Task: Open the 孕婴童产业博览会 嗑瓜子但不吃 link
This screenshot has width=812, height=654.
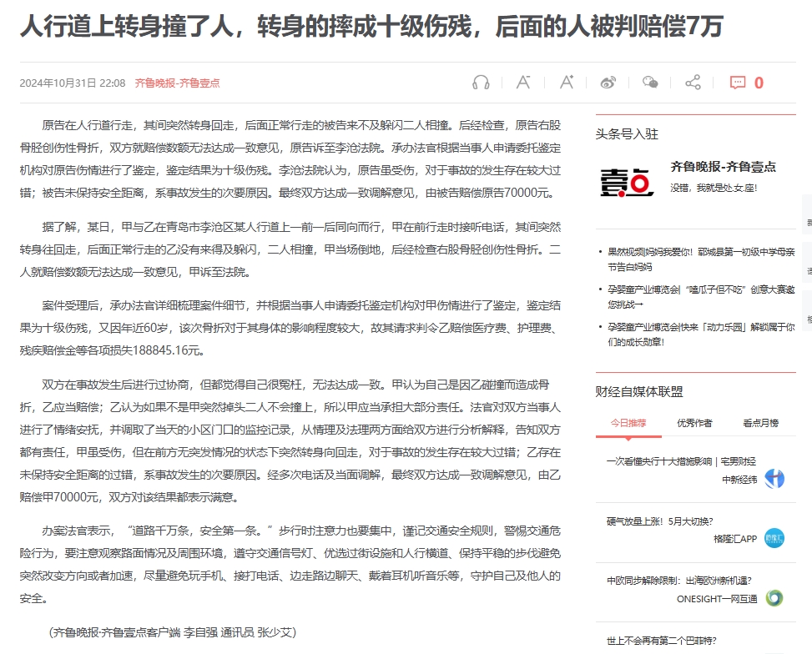Action: 701,297
